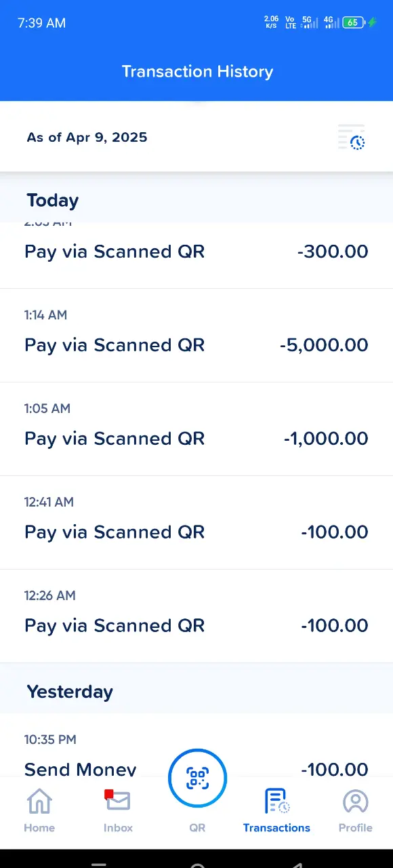
Task: Tap the battery indicator in status bar
Action: click(354, 22)
